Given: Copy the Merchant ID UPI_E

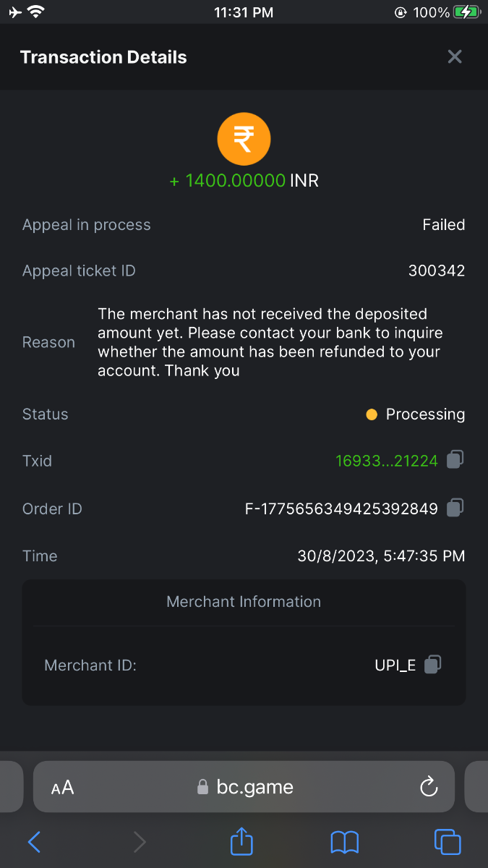Looking at the screenshot, I should pyautogui.click(x=432, y=664).
